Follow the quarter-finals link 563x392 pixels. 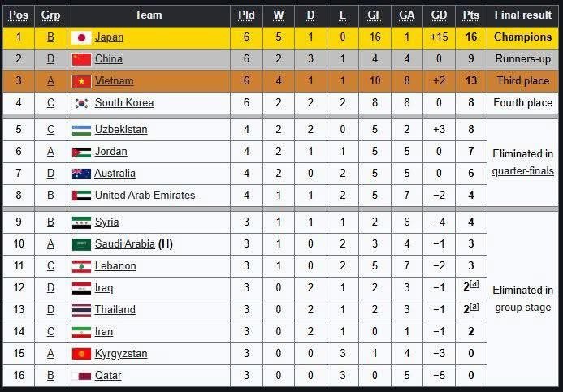click(522, 171)
